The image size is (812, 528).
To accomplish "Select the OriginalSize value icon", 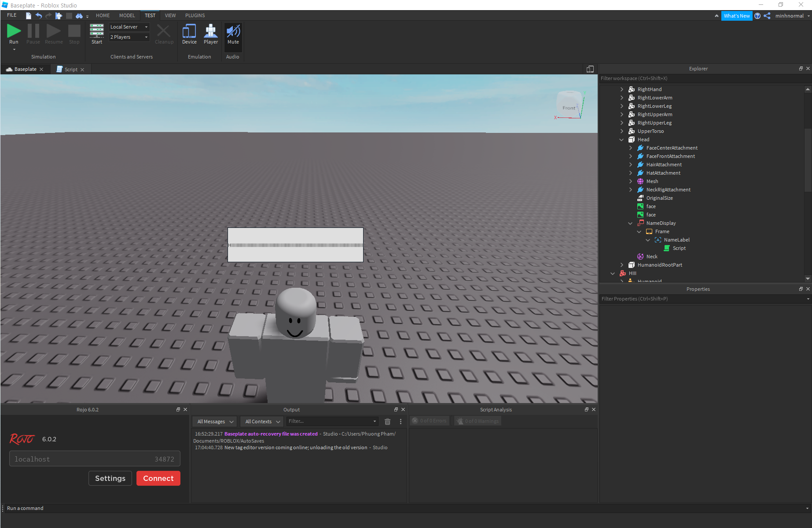I will coord(640,198).
